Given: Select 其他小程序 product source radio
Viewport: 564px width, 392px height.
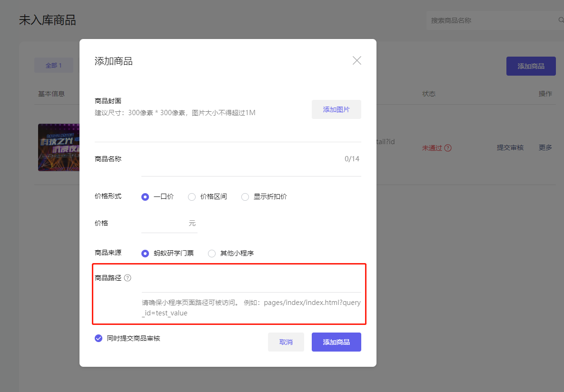Looking at the screenshot, I should pos(212,254).
